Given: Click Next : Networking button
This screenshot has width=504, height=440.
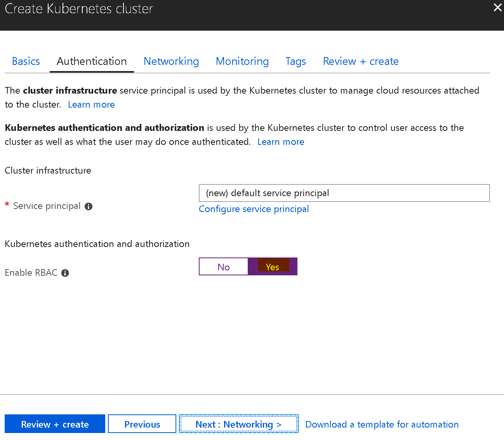Looking at the screenshot, I should [x=238, y=424].
